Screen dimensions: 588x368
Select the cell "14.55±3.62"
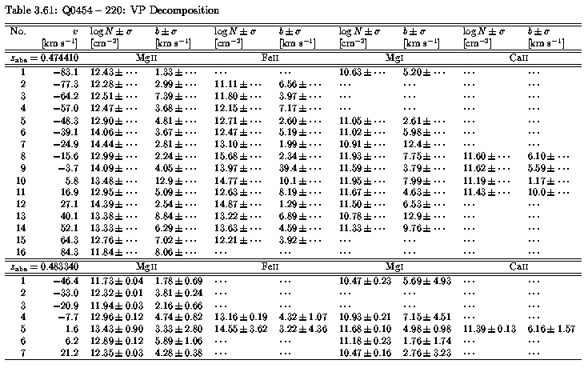point(241,330)
